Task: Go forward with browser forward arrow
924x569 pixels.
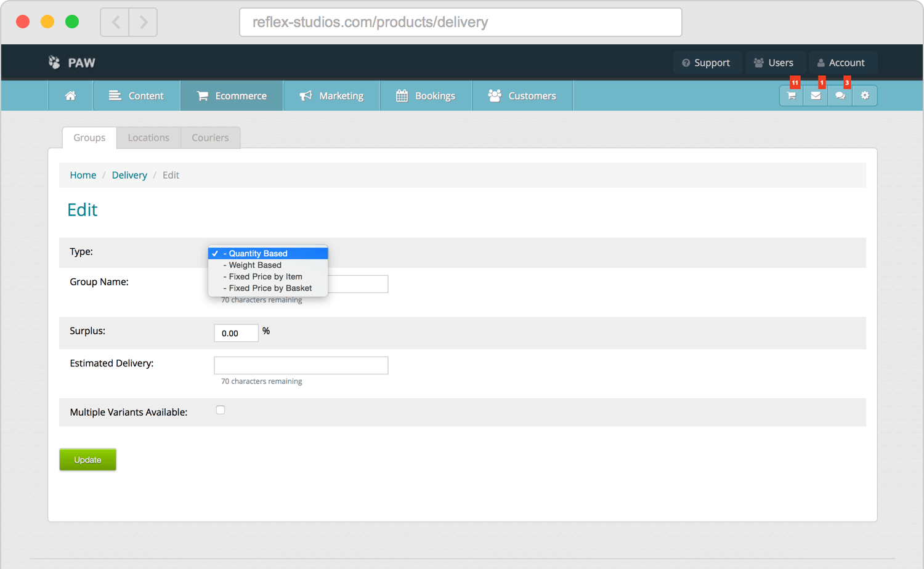Action: 144,22
